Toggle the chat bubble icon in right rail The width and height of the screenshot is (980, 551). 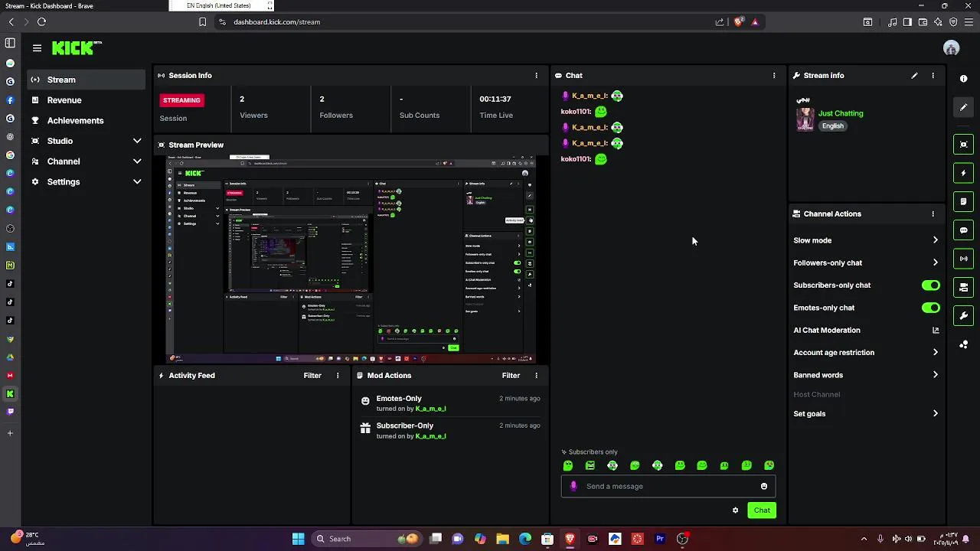click(964, 230)
